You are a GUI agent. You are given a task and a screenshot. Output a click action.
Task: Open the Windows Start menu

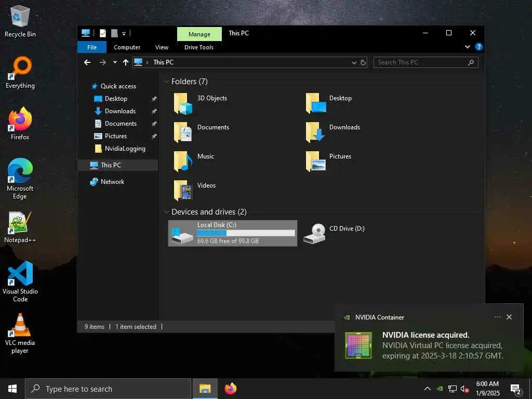[x=12, y=389]
